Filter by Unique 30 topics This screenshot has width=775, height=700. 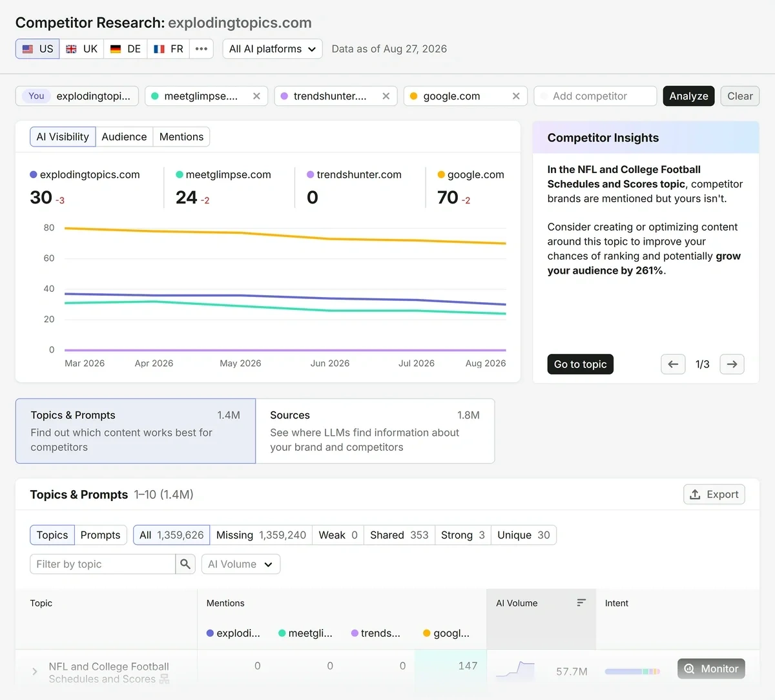pos(523,535)
